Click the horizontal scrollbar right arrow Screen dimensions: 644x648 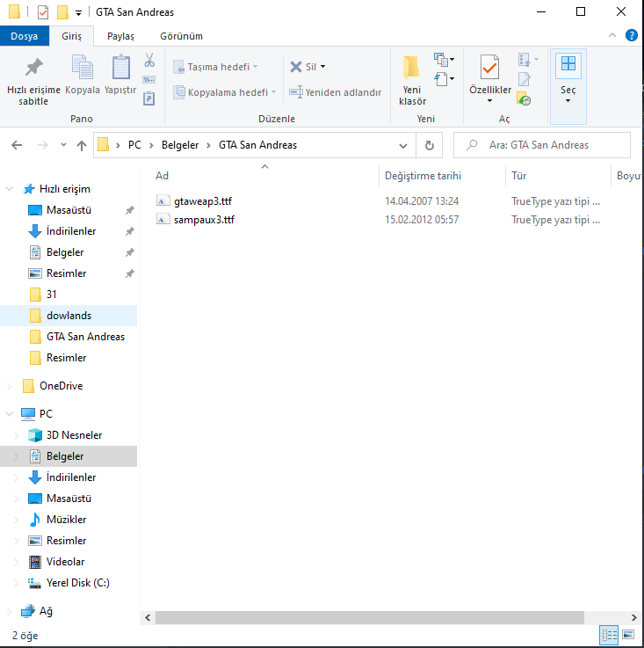pyautogui.click(x=633, y=618)
